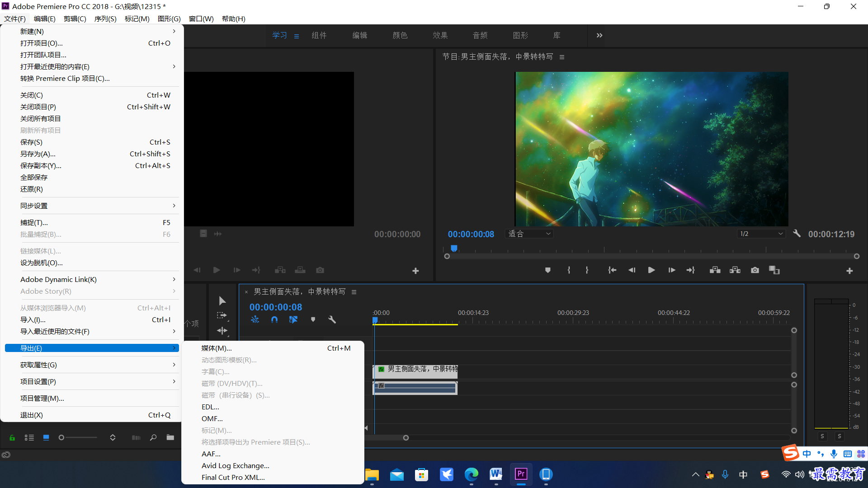Open the playback resolution dropdown showing 1/2

click(x=761, y=234)
